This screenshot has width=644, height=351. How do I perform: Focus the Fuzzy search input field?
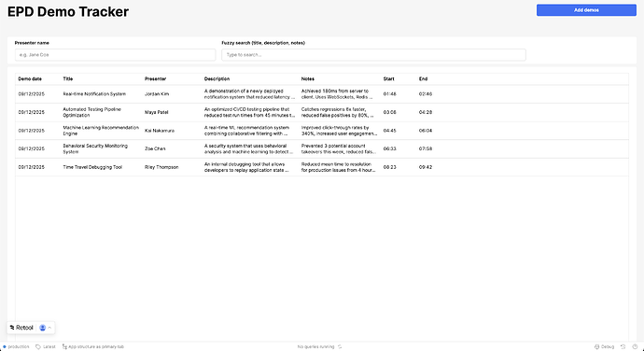[373, 55]
